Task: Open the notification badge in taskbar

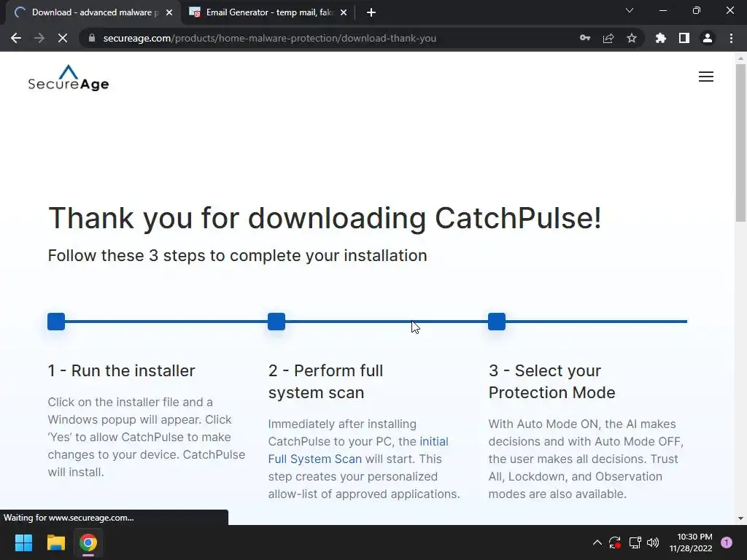Action: point(727,542)
